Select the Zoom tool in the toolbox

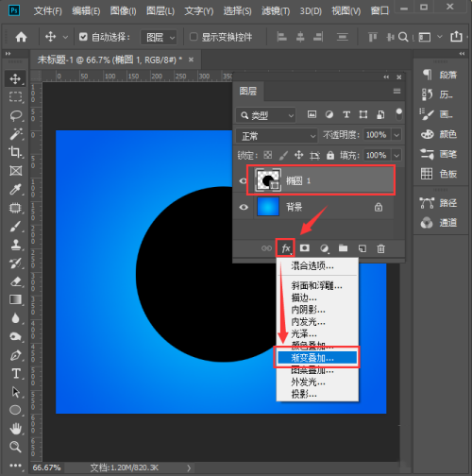(x=15, y=447)
